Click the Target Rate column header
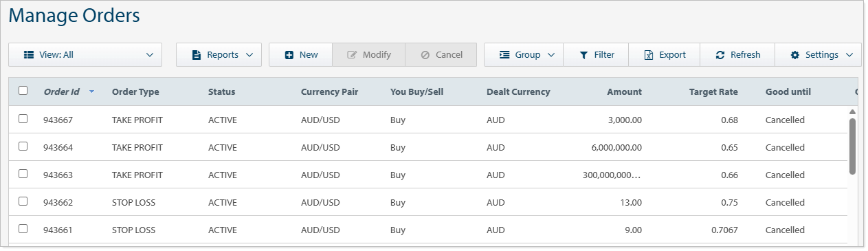This screenshot has height=251, width=868. (x=713, y=91)
